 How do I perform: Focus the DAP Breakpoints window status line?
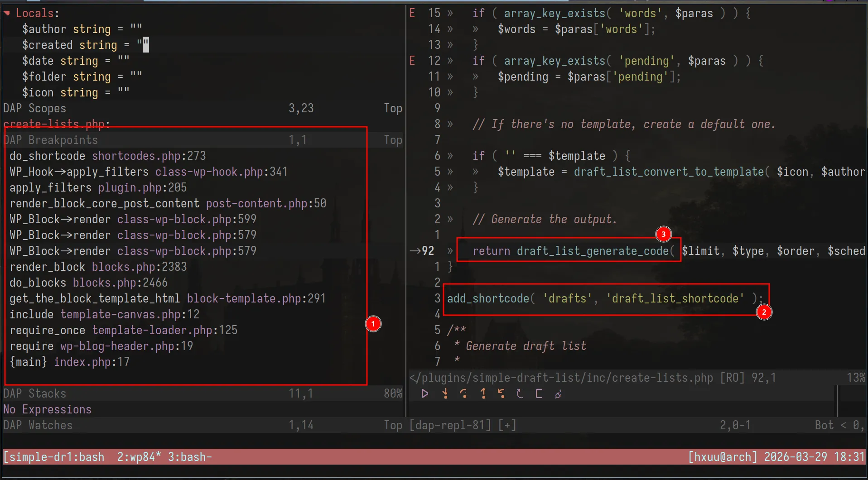[203, 140]
